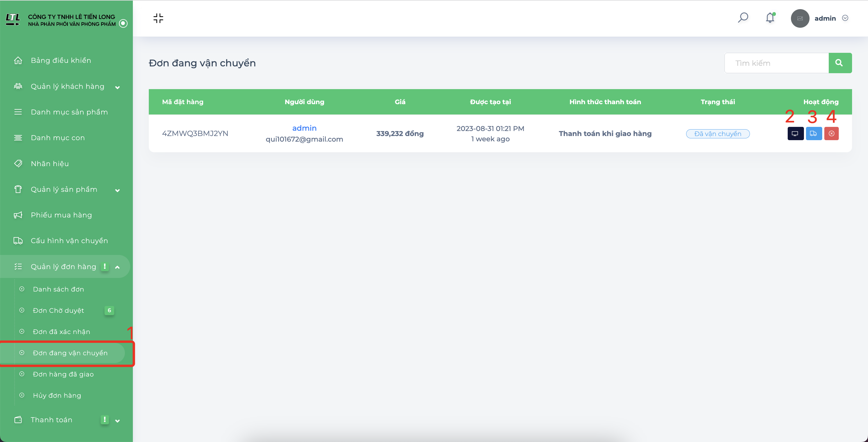Click the red cancel order icon

point(831,134)
